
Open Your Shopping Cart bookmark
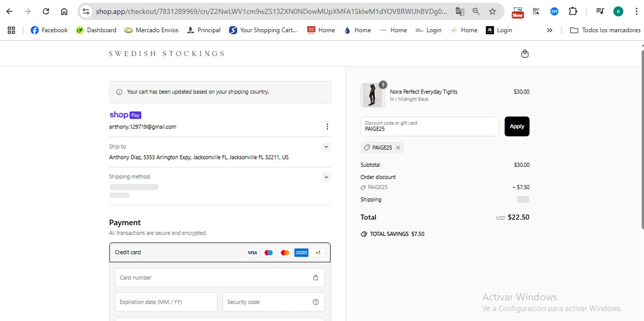coord(263,30)
